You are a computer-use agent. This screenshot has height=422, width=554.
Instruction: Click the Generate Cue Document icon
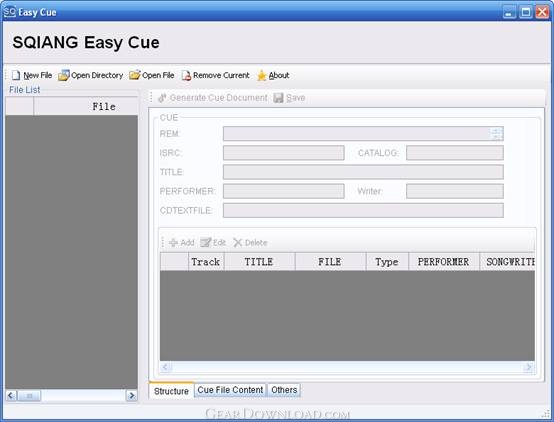[162, 98]
